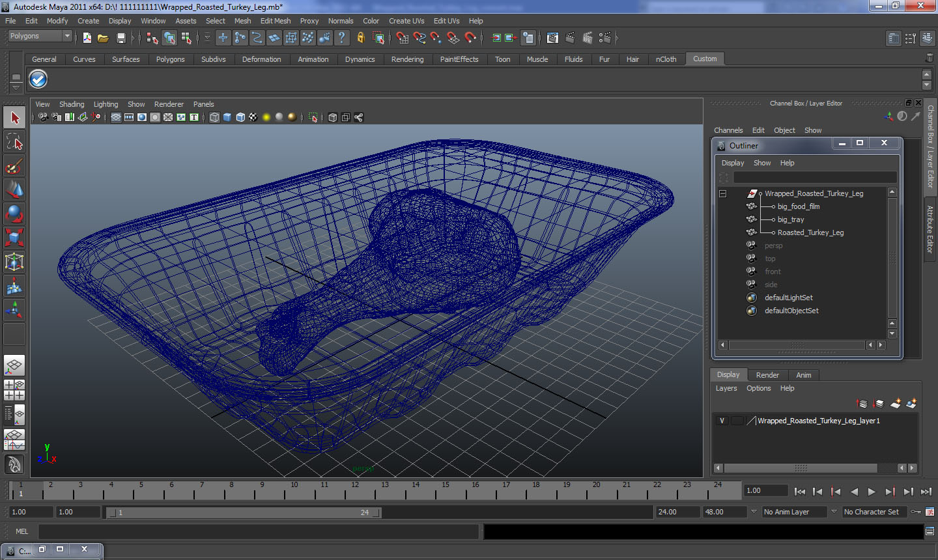Screen dimensions: 938x560
Task: Click the Open Scene folder icon
Action: pos(103,38)
